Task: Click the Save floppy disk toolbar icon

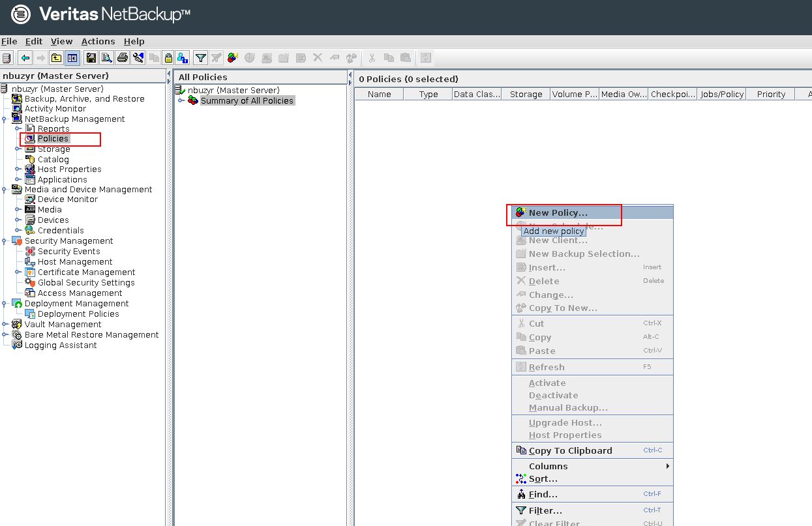Action: 91,58
